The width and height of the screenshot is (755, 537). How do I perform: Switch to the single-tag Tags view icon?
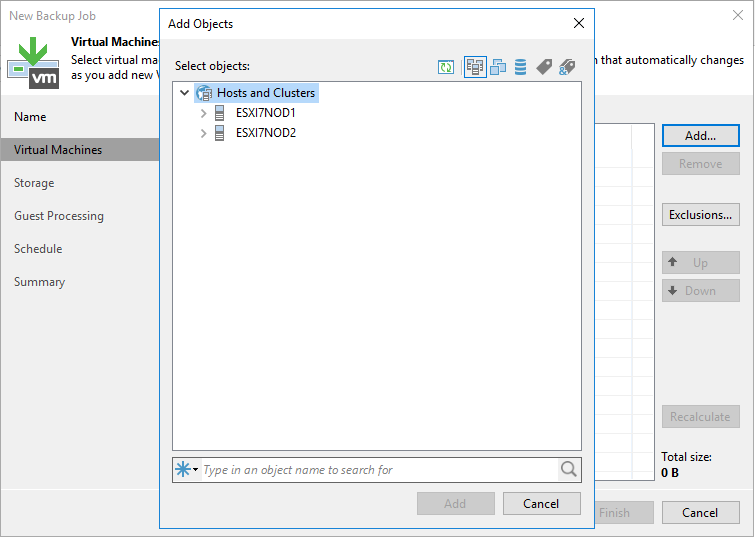pyautogui.click(x=544, y=67)
